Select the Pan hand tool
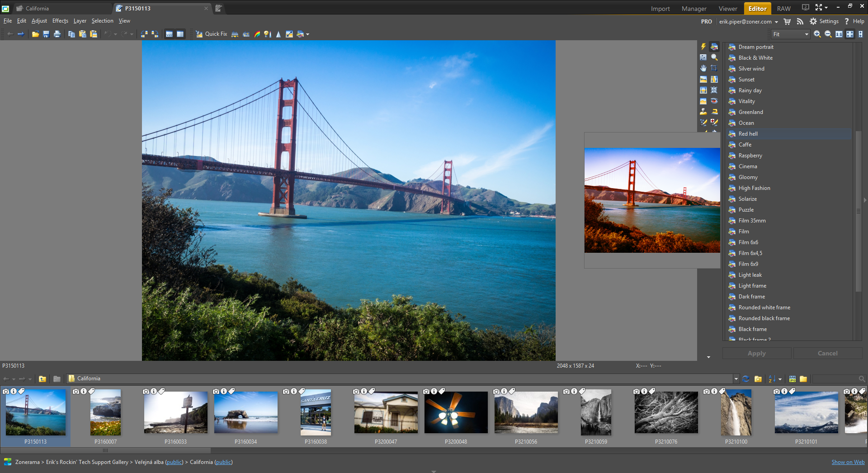 point(703,68)
